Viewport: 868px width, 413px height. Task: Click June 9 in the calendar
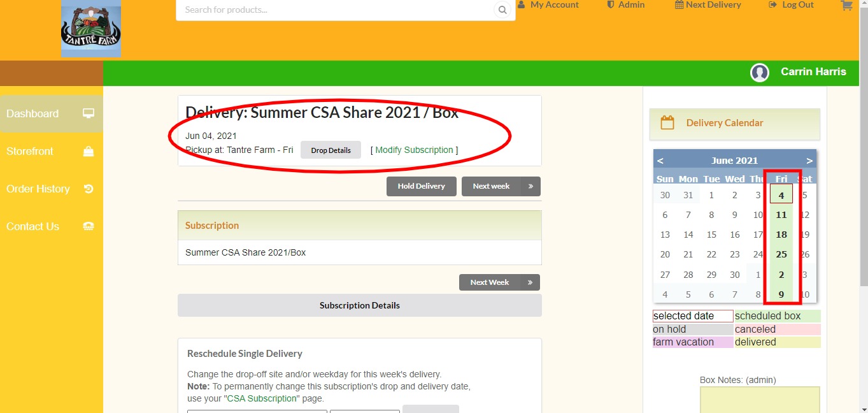tap(734, 215)
